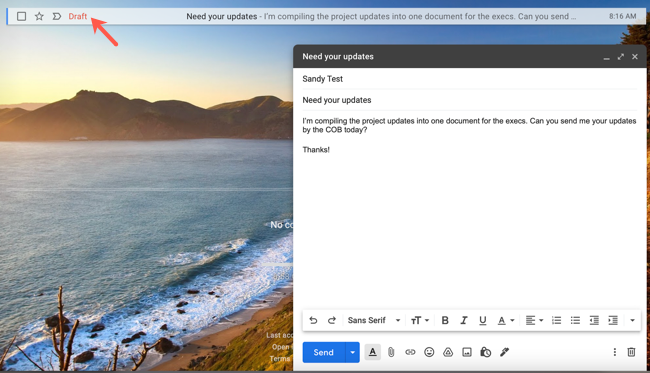Insert a photo into the email
Image resolution: width=650 pixels, height=373 pixels.
point(467,352)
